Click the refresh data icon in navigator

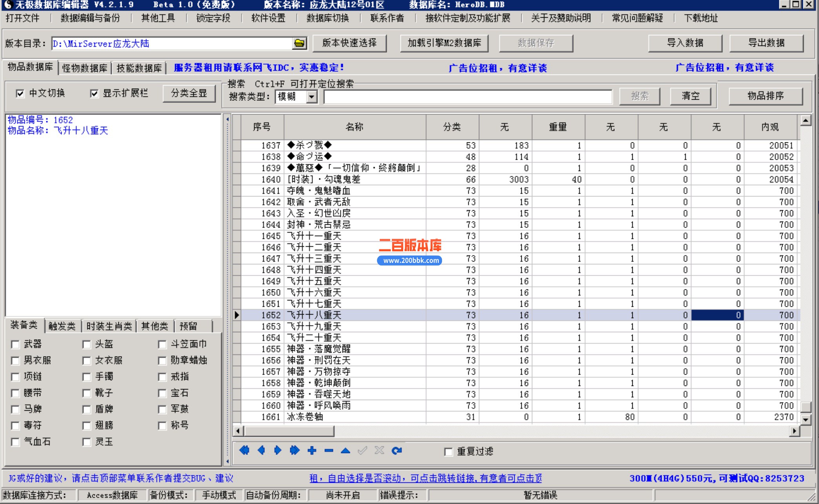[397, 450]
